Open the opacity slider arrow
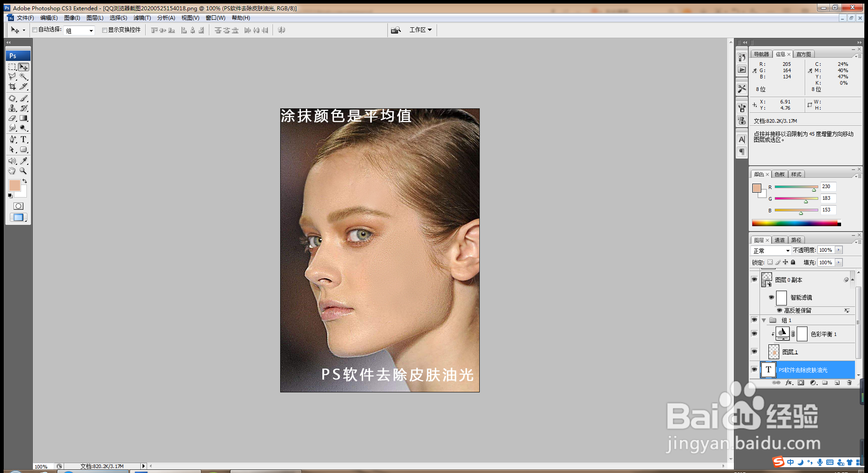868x473 pixels. tap(838, 250)
